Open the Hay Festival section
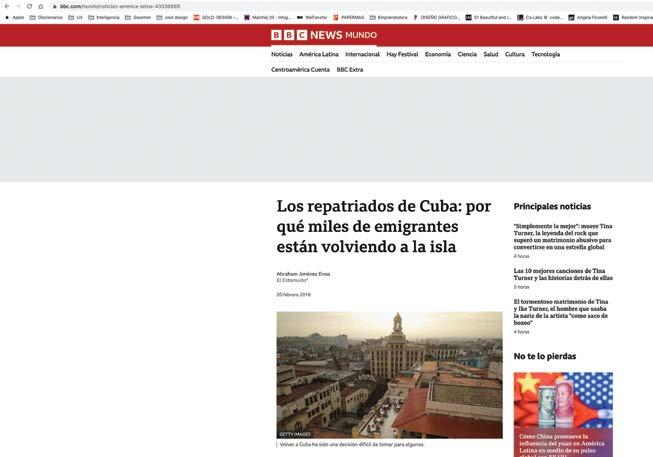The image size is (653, 457). click(402, 54)
